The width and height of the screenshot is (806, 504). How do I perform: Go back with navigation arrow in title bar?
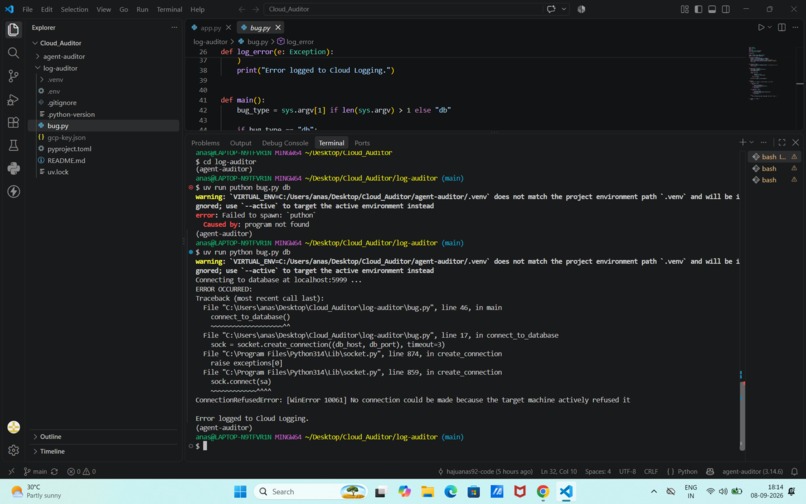(242, 9)
